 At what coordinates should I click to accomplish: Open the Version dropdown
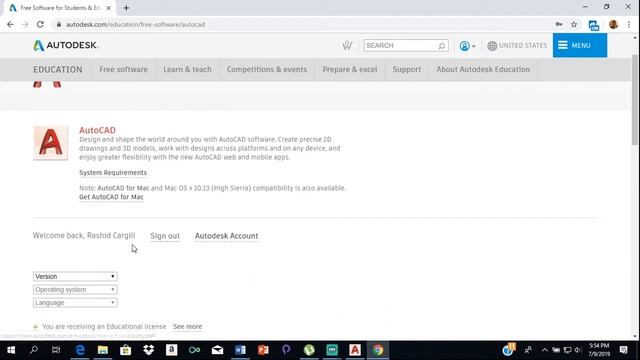coord(75,276)
